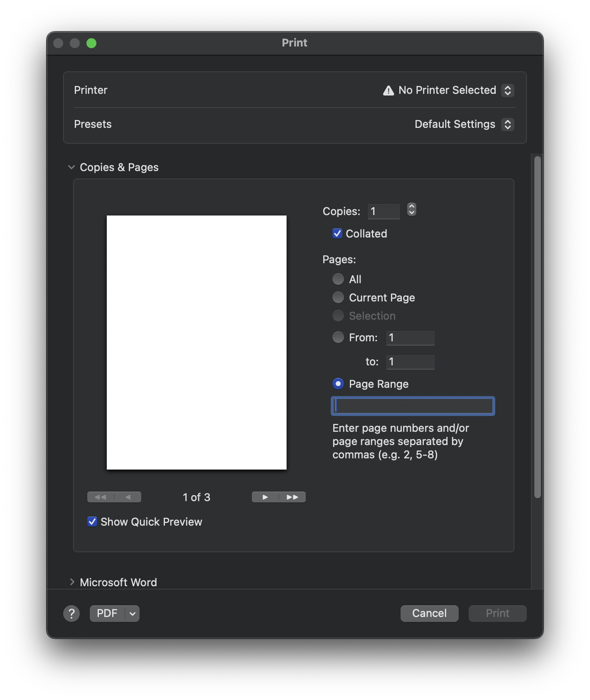
Task: Expand the Microsoft Word section
Action: click(72, 582)
